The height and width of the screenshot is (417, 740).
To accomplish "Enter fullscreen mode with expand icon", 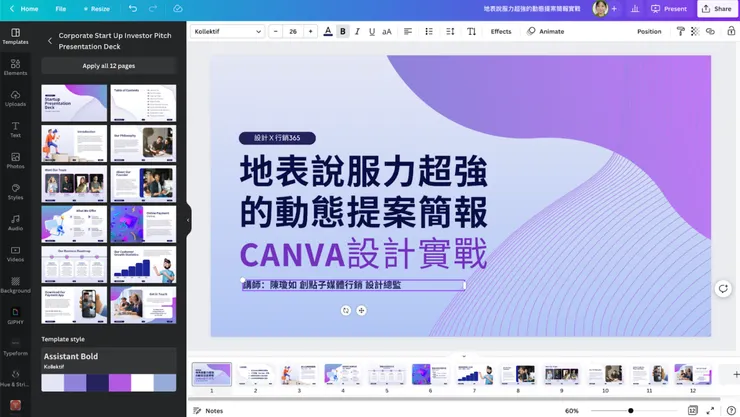I will pos(710,411).
